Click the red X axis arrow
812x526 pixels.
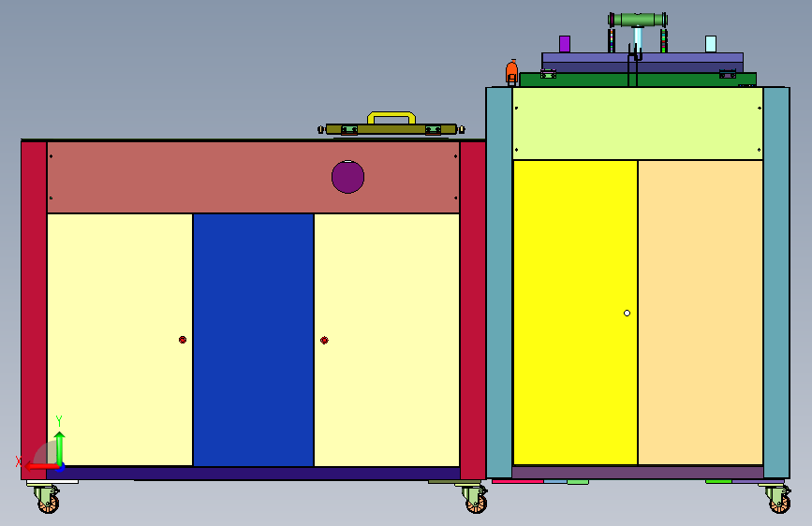[x=40, y=466]
